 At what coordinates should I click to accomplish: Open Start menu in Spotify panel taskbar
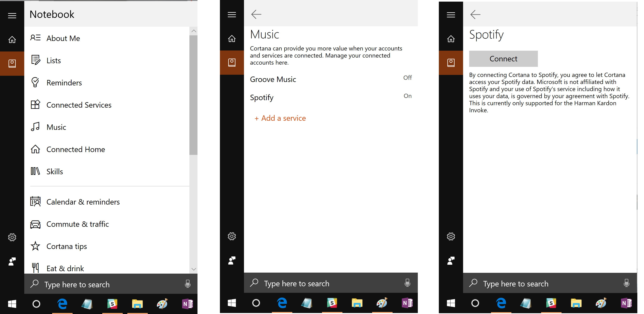tap(451, 303)
